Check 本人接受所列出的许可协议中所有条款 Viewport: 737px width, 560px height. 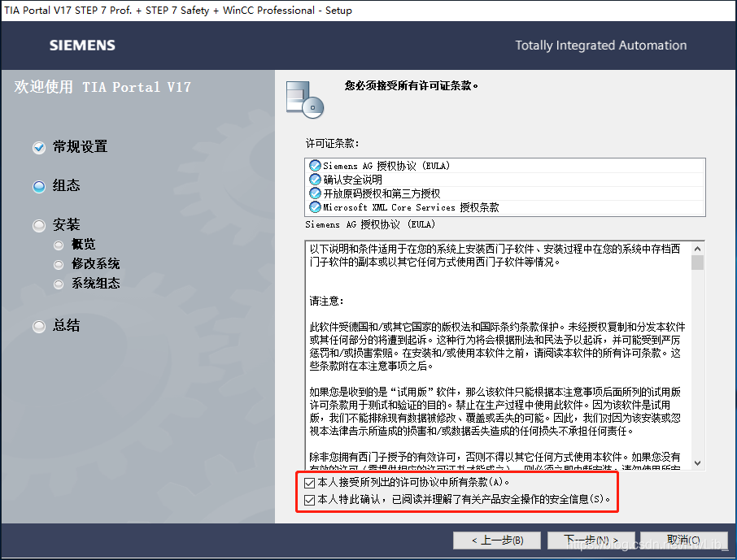(x=310, y=483)
